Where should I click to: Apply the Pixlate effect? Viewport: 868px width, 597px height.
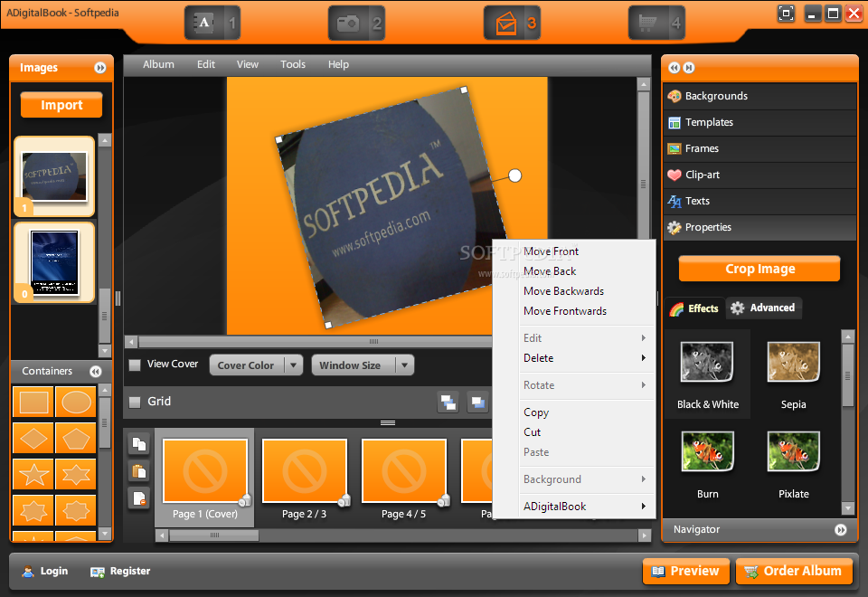point(793,465)
